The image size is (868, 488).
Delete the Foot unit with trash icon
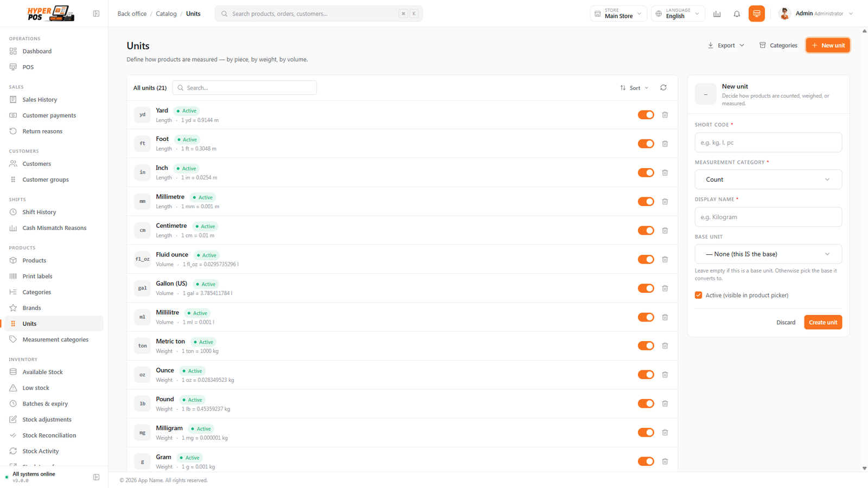[x=665, y=144]
